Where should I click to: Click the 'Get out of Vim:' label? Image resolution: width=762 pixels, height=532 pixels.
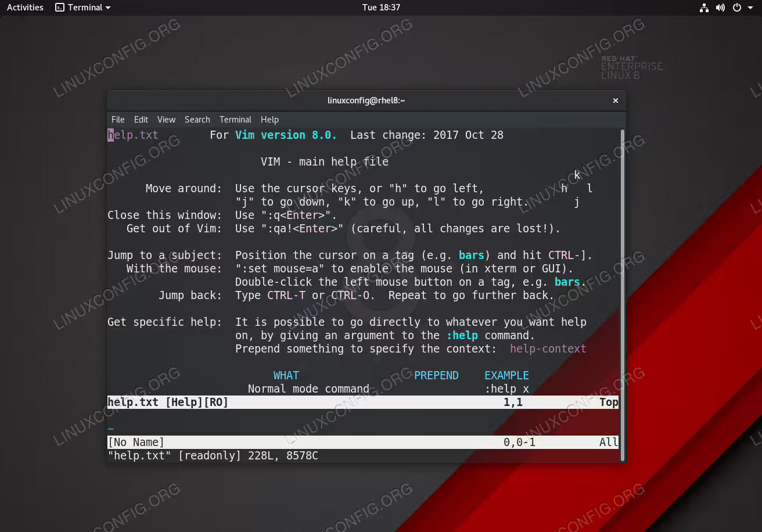click(x=174, y=228)
